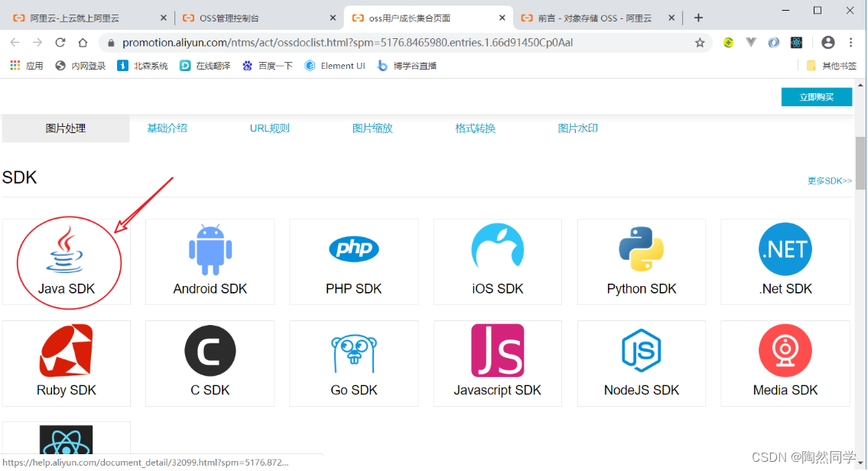Close the OSS管理控制台 tab
868x471 pixels.
tap(333, 18)
